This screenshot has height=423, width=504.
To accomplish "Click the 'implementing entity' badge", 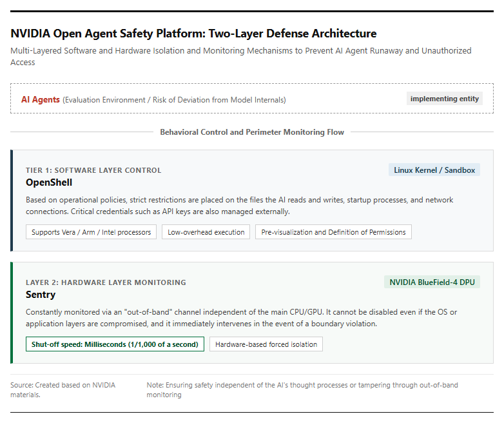I will click(445, 99).
